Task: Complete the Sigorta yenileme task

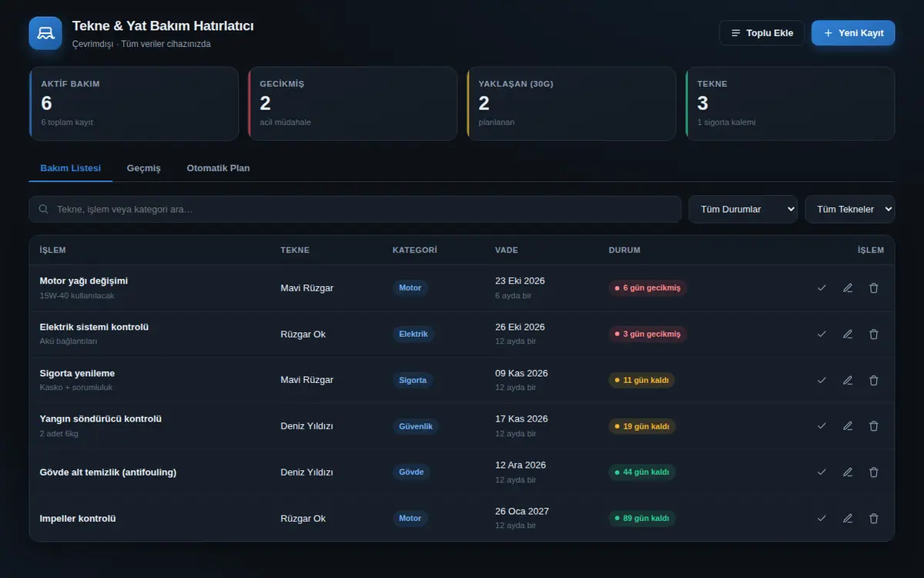Action: tap(822, 380)
